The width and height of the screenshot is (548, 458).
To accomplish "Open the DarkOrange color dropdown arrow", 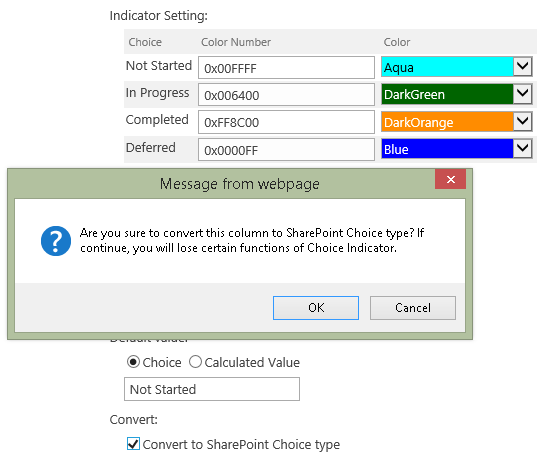I will 522,121.
